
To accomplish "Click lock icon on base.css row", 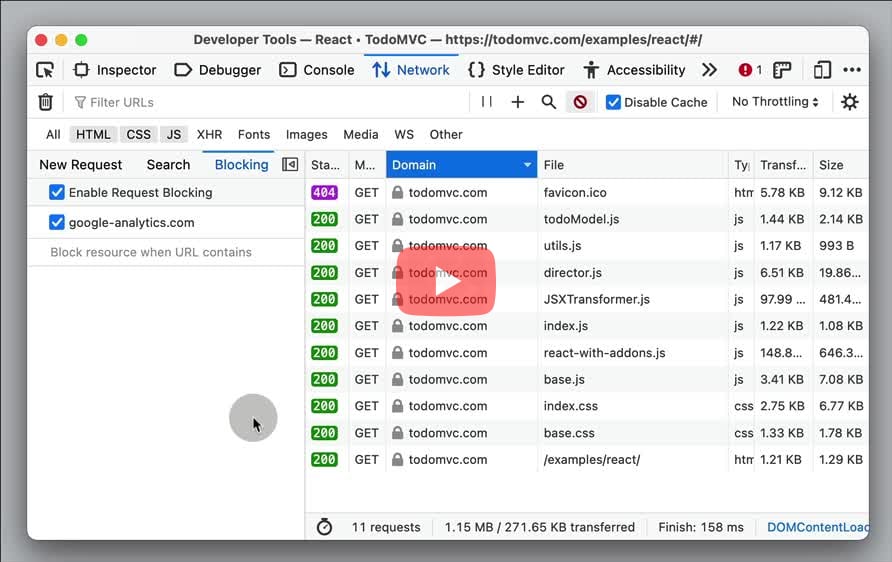I will point(398,432).
